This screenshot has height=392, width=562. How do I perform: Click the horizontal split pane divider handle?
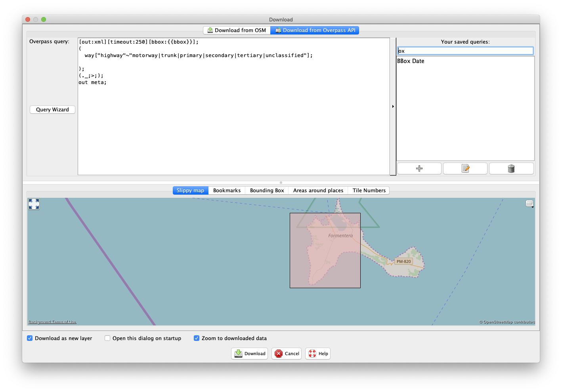281,183
